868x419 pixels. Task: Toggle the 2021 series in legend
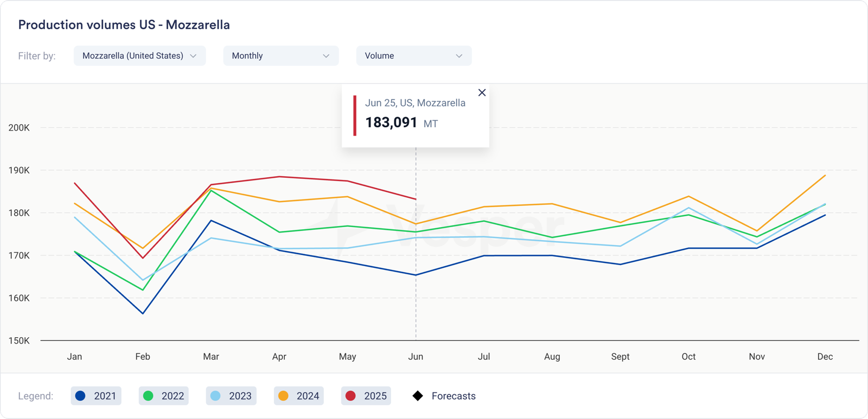tap(96, 396)
